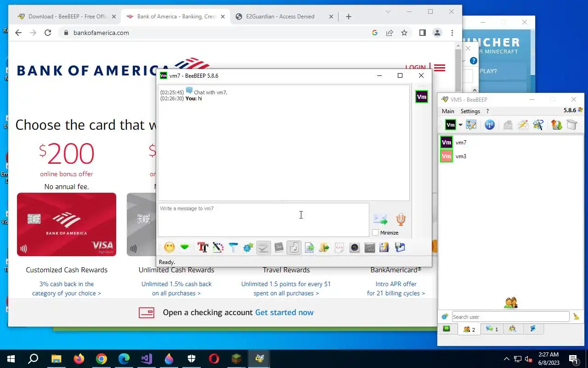Viewport: 588px width, 368px height.
Task: Switch to the Download - BeeBEEP browser tab
Action: [67, 17]
